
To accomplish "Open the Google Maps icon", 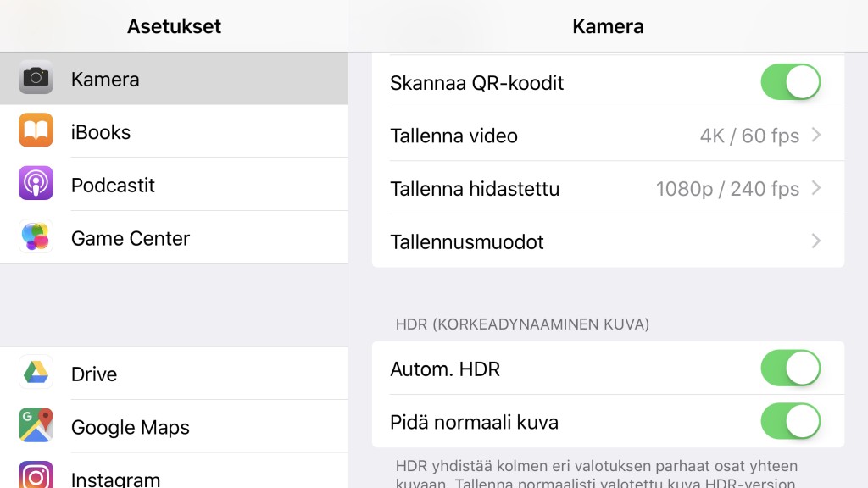I will tap(36, 425).
